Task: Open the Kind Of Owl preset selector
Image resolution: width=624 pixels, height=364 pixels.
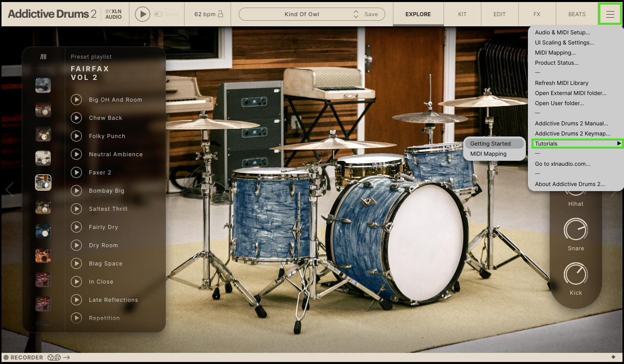Action: tap(302, 14)
